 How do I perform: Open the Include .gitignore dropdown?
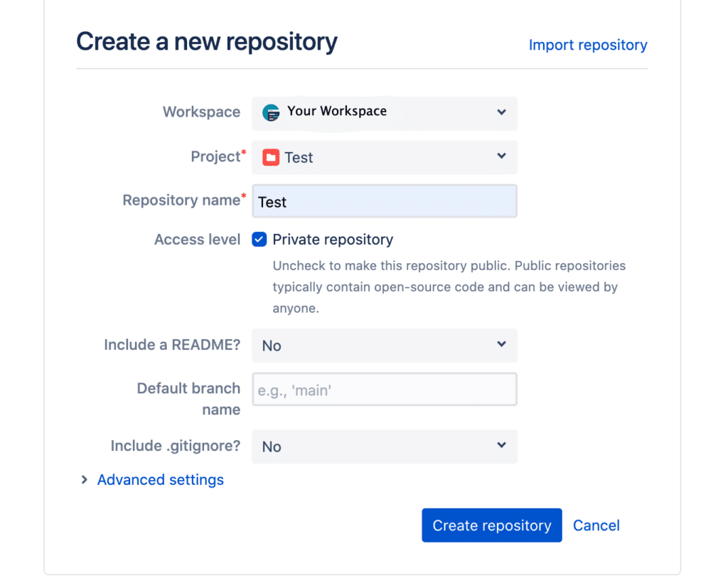point(384,447)
